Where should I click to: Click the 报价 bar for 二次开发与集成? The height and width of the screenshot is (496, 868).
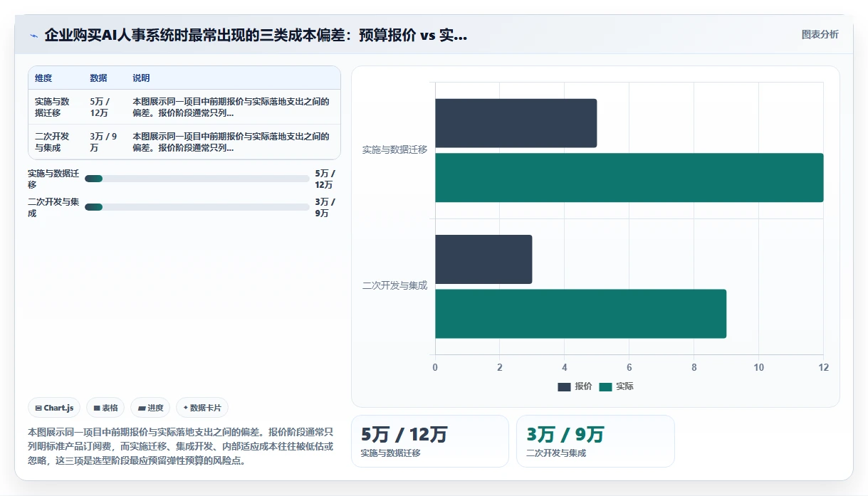pyautogui.click(x=483, y=259)
